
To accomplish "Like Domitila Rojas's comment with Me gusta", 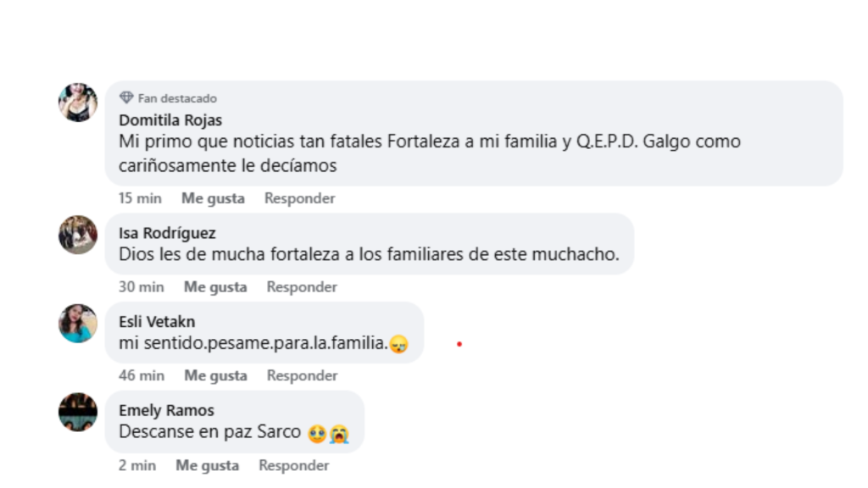I will [x=212, y=197].
